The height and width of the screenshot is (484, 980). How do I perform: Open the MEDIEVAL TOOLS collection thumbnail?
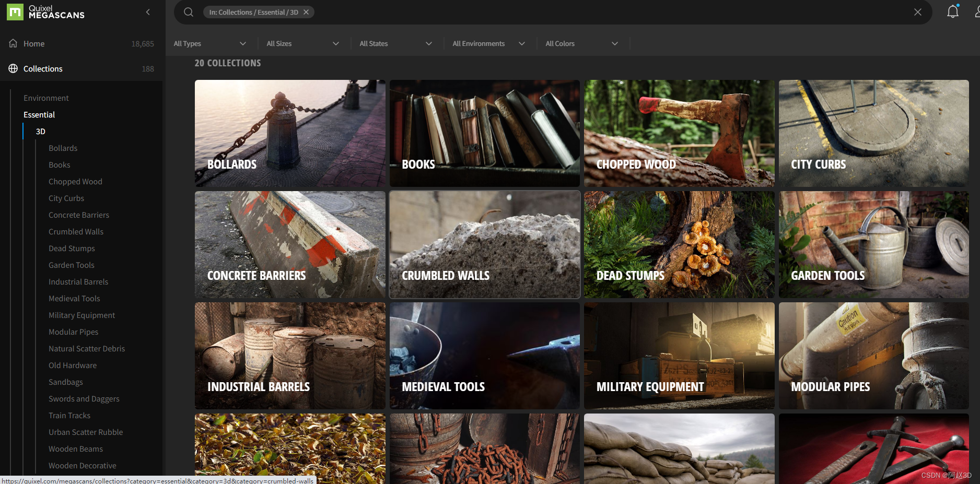click(485, 356)
